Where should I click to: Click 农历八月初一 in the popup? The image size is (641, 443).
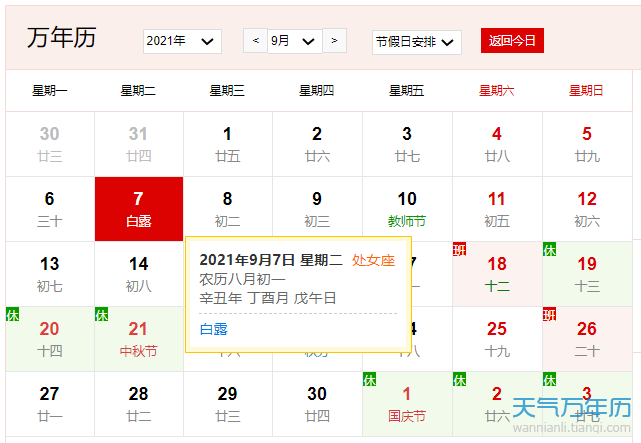(x=242, y=280)
